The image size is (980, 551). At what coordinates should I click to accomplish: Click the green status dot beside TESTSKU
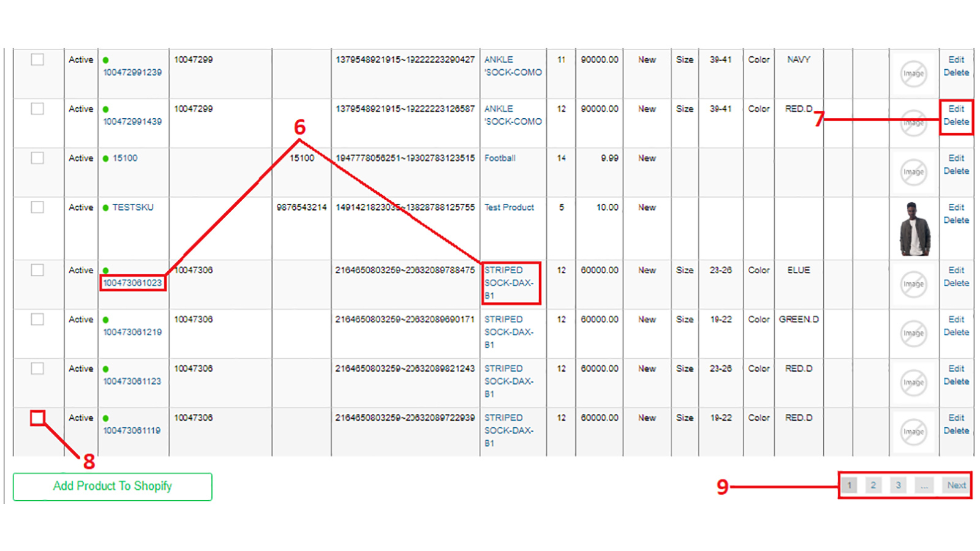tap(106, 208)
